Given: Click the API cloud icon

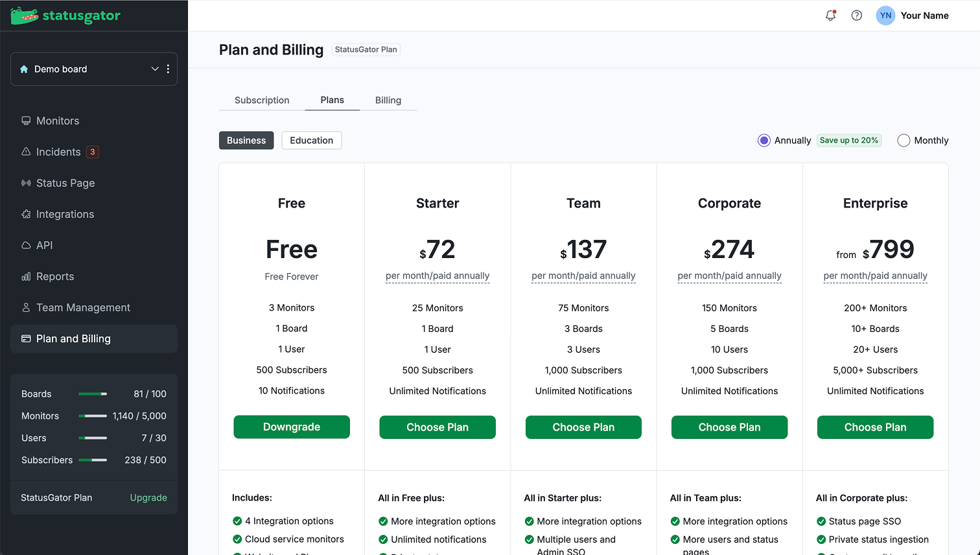Looking at the screenshot, I should coord(26,245).
